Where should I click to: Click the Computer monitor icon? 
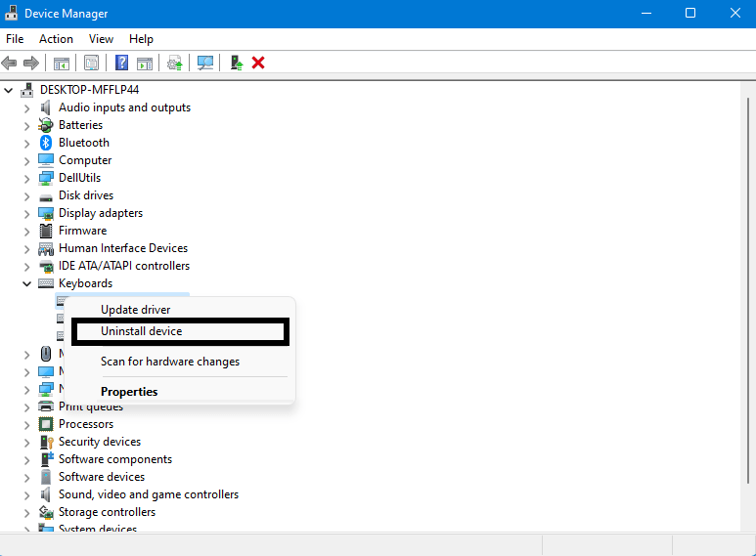pos(45,160)
